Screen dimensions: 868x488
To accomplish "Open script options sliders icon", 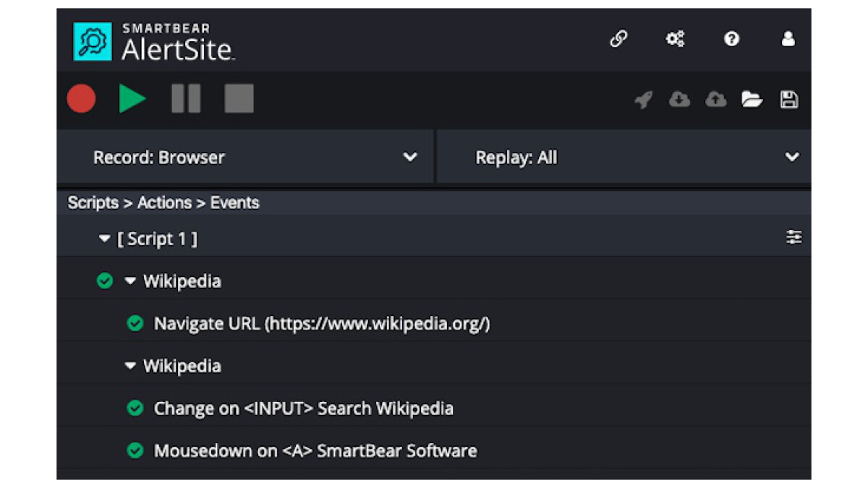I will (x=793, y=238).
